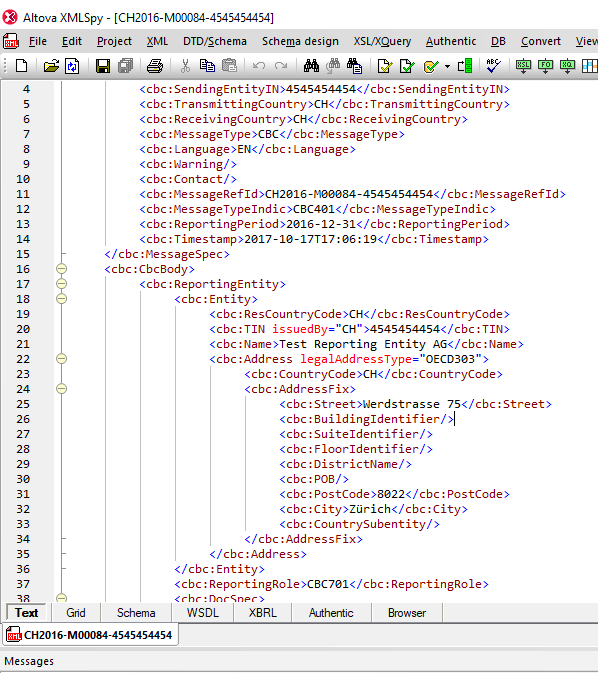Click the Save floppy disk icon
The image size is (598, 673).
103,66
